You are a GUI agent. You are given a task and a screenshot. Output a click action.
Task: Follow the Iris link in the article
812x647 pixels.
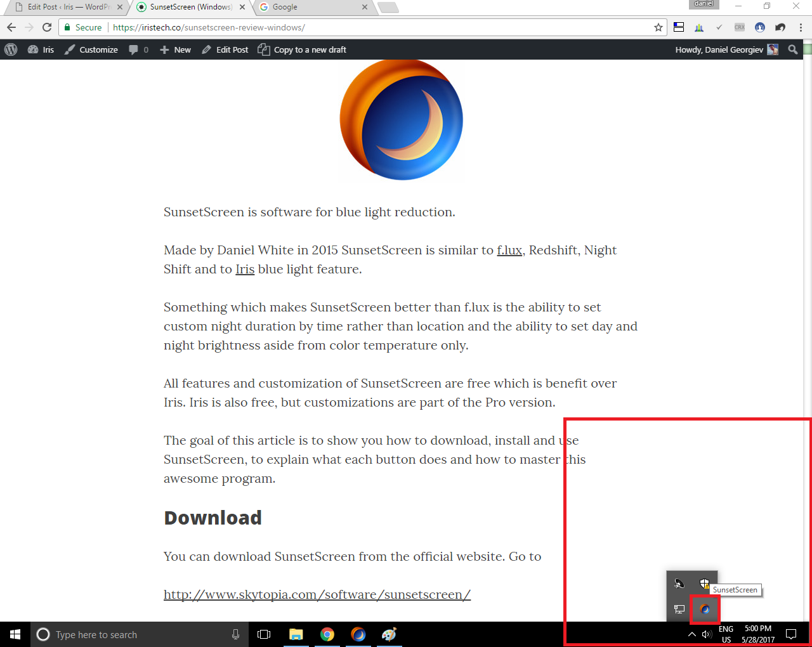[x=245, y=269]
